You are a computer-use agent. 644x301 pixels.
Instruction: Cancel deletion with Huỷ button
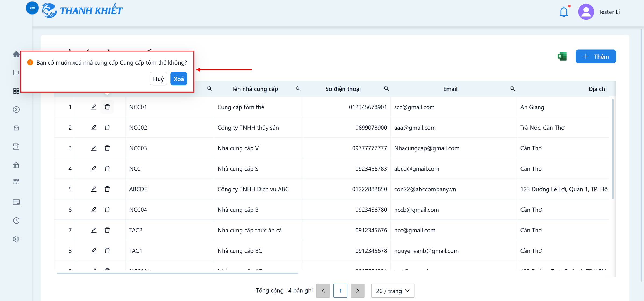158,79
